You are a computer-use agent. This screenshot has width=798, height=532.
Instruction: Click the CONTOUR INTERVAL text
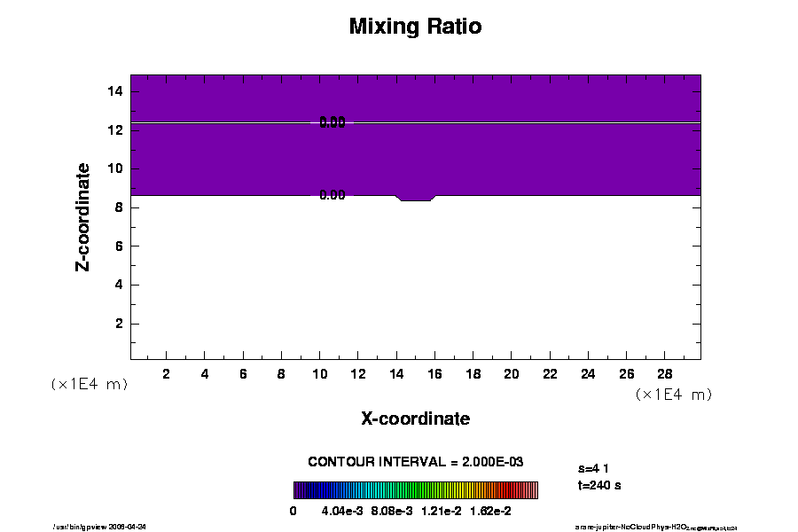(415, 462)
